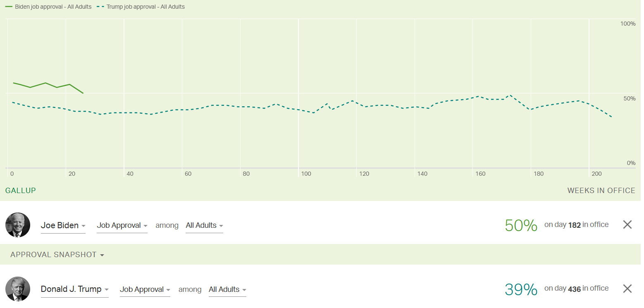The image size is (644, 308).
Task: Open Trump's Job Approval measure dropdown
Action: (145, 289)
